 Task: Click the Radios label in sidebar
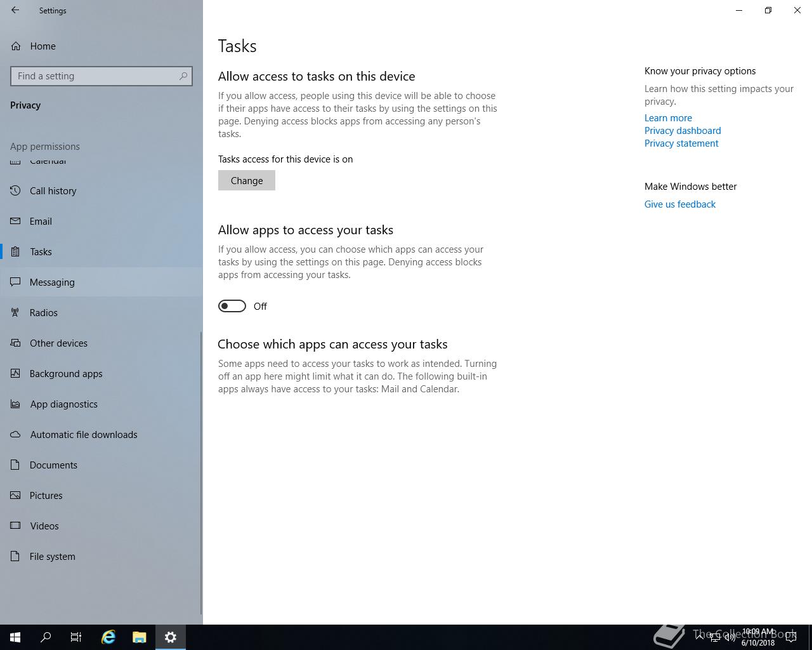(44, 313)
